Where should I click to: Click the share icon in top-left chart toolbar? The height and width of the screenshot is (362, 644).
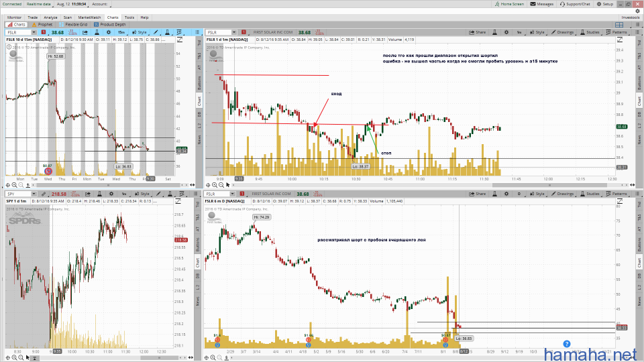click(85, 32)
